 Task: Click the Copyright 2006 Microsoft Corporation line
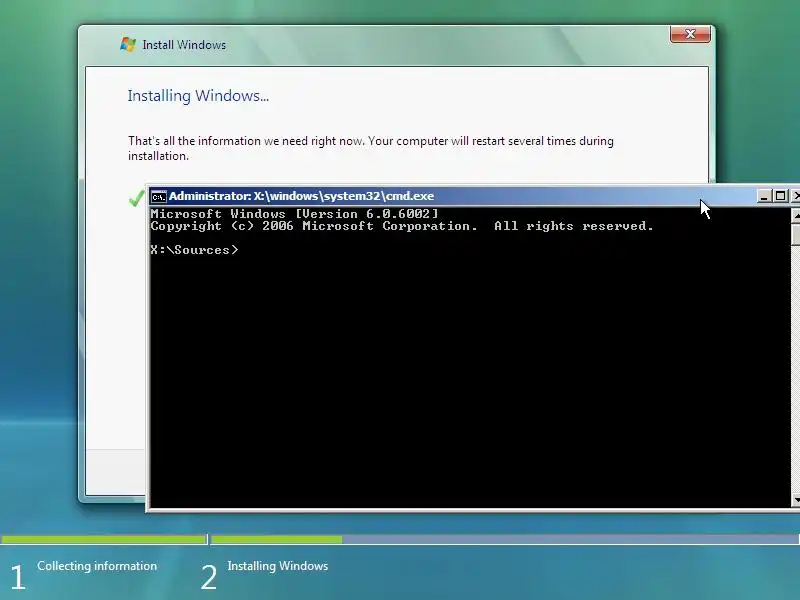pos(402,226)
